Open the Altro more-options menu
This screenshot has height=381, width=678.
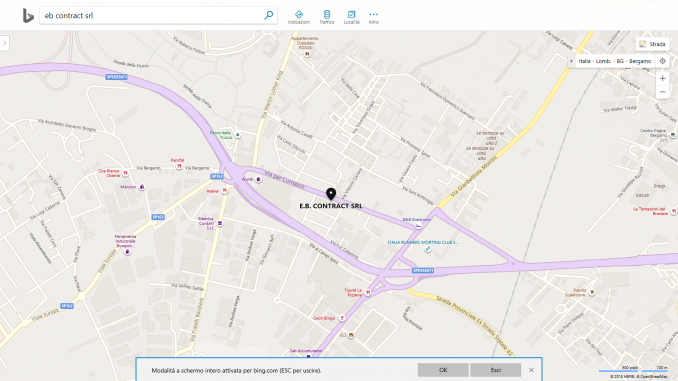click(374, 17)
